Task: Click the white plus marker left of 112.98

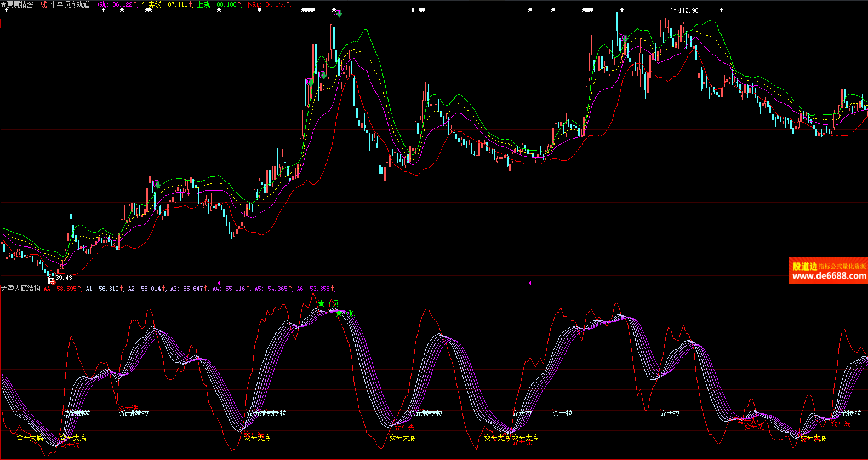Action: [621, 10]
